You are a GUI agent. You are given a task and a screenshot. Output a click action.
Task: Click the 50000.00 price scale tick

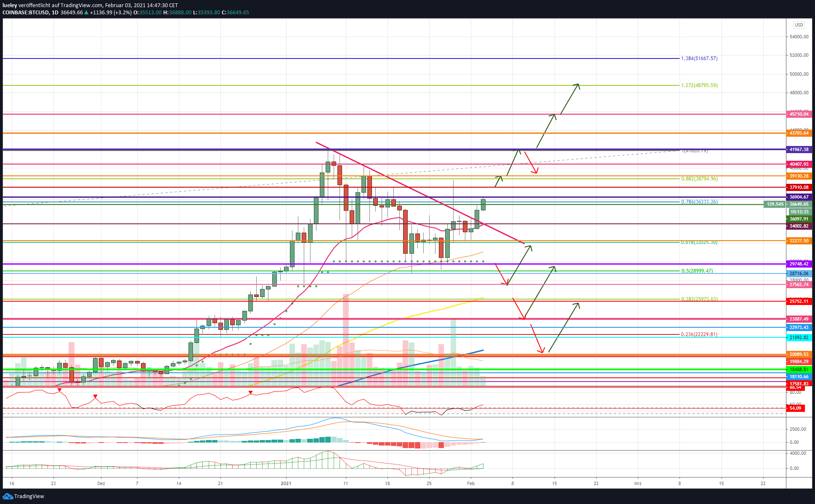(x=799, y=74)
